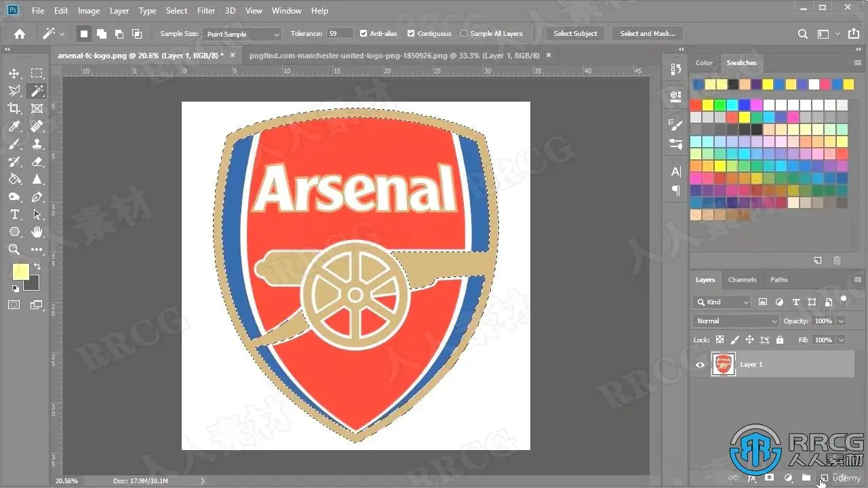
Task: Select the Pen tool
Action: coord(37,197)
